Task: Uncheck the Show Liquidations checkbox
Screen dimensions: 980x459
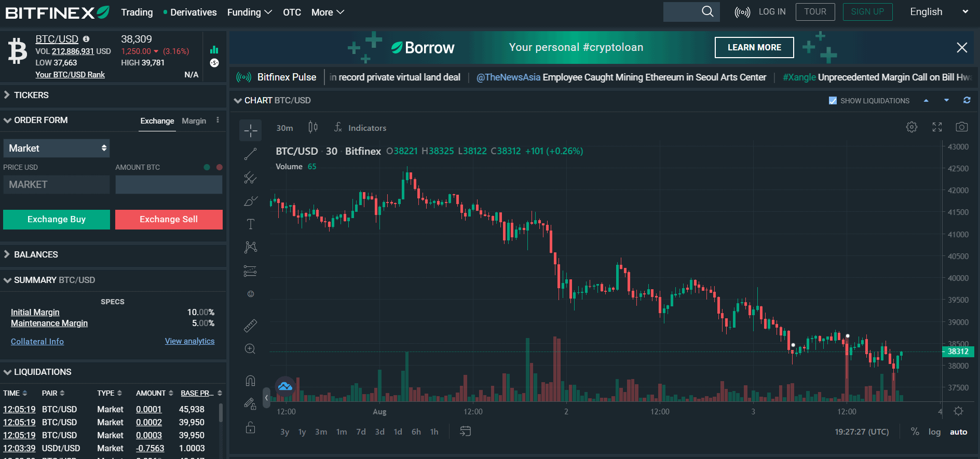Action: click(x=833, y=101)
